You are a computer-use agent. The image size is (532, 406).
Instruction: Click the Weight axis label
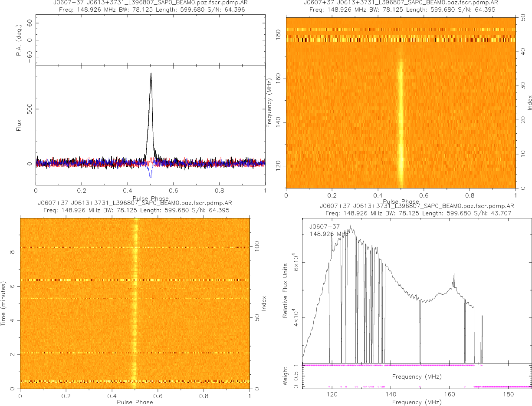286,375
